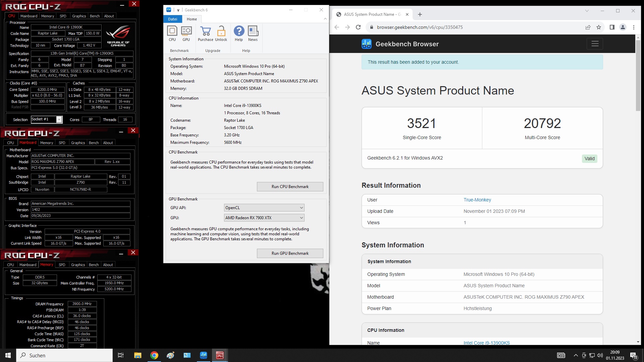This screenshot has height=362, width=644.
Task: Switch to Memory tab in top CPU-Z window
Action: pyautogui.click(x=48, y=16)
